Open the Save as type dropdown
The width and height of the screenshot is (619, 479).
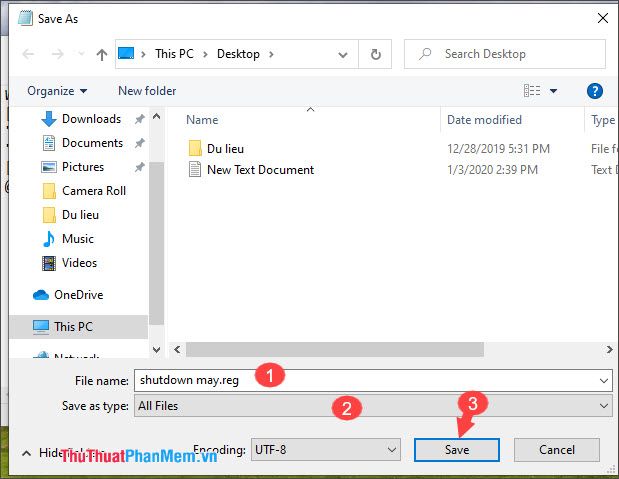tap(373, 406)
